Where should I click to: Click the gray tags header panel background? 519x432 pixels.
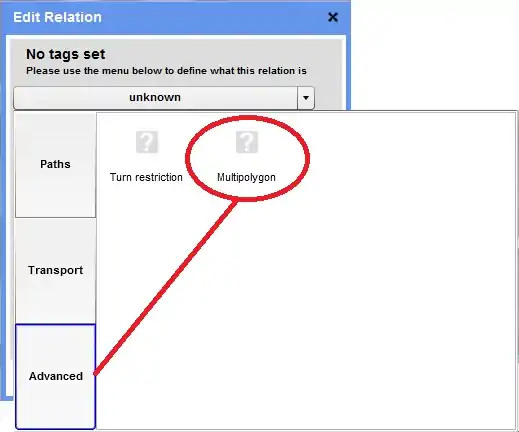coord(327,67)
